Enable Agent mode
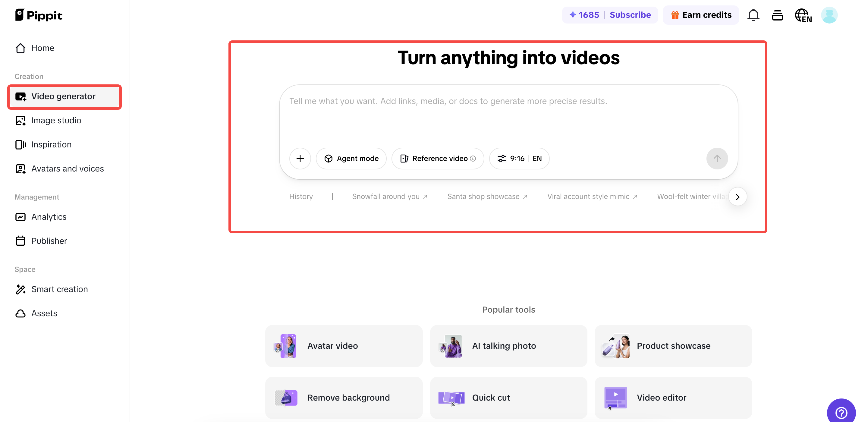The height and width of the screenshot is (422, 868). [351, 159]
